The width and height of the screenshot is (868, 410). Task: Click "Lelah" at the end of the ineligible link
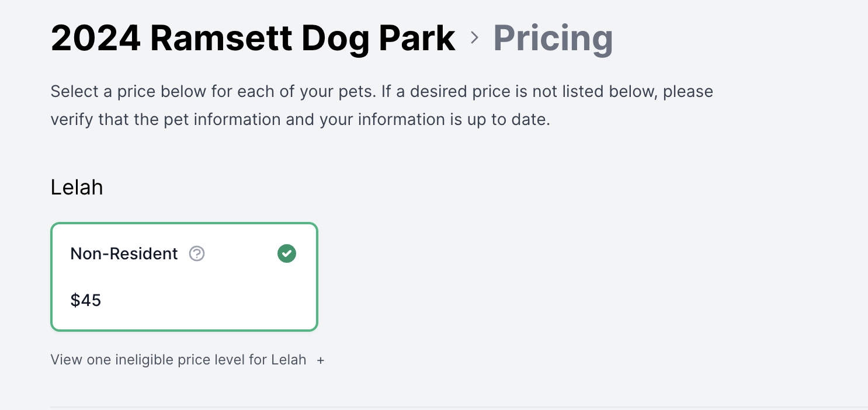[x=289, y=360]
